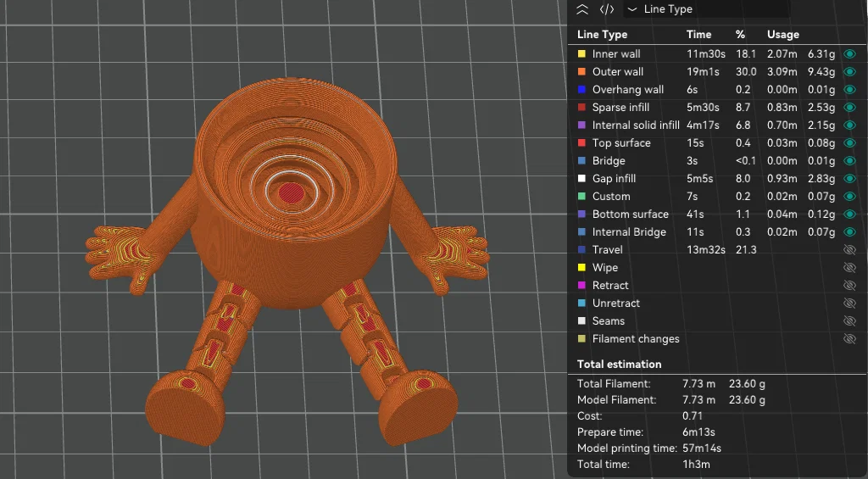
Task: Select the Overhang wall row label
Action: click(628, 89)
